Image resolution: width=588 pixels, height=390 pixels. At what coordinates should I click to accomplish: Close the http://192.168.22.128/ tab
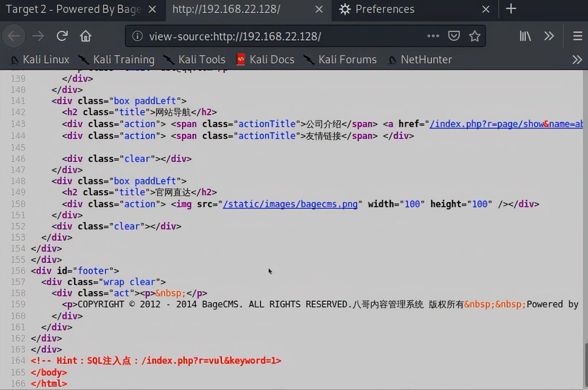coord(319,9)
